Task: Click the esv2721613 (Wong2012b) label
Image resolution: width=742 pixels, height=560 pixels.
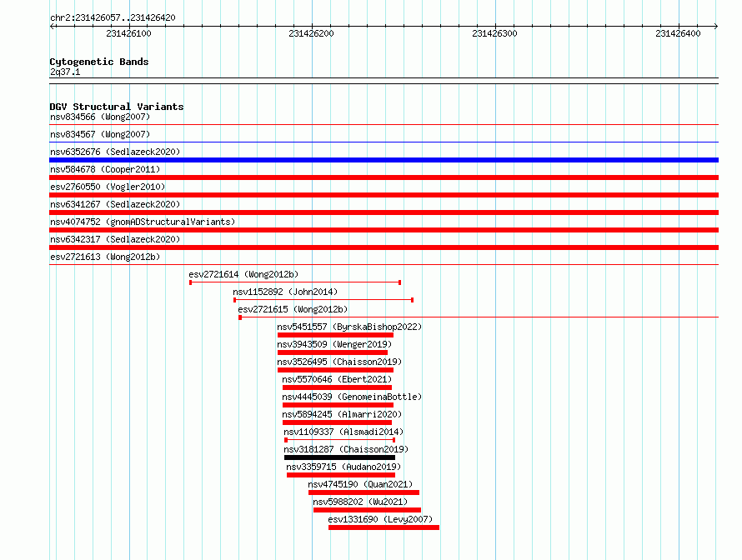Action: [x=105, y=257]
